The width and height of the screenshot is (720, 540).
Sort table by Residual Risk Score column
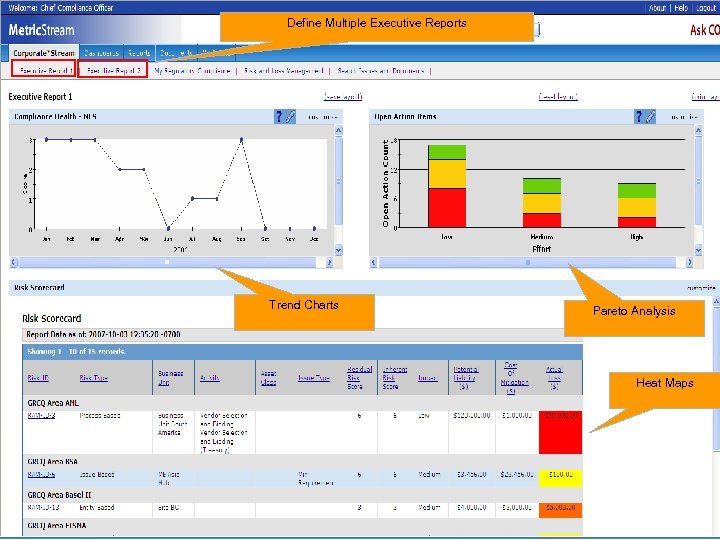pyautogui.click(x=359, y=378)
